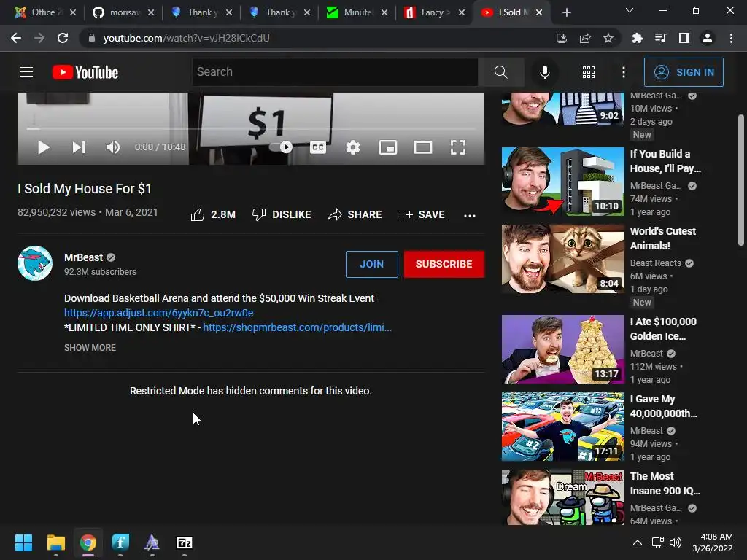Open 7-Zip from taskbar
This screenshot has width=747, height=560.
pos(185,542)
